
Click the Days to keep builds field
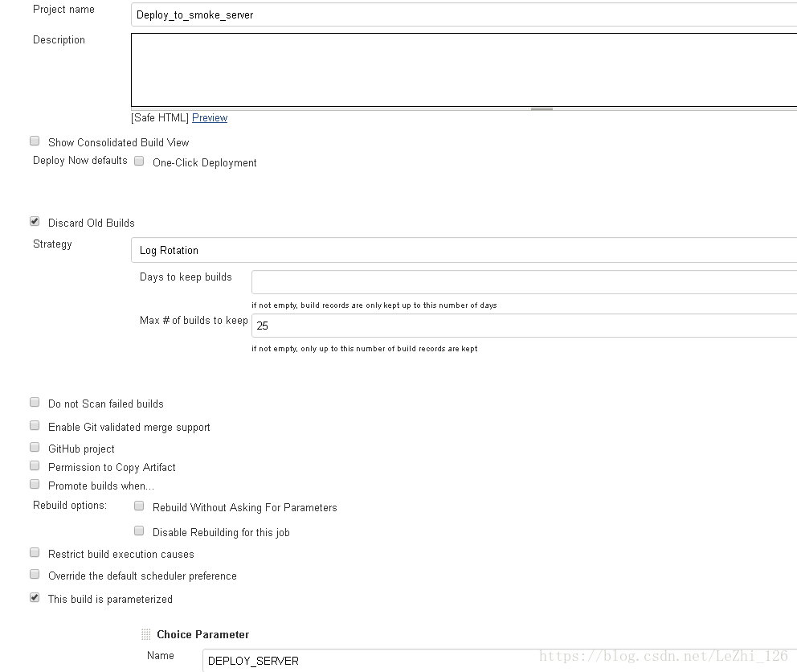pos(524,282)
